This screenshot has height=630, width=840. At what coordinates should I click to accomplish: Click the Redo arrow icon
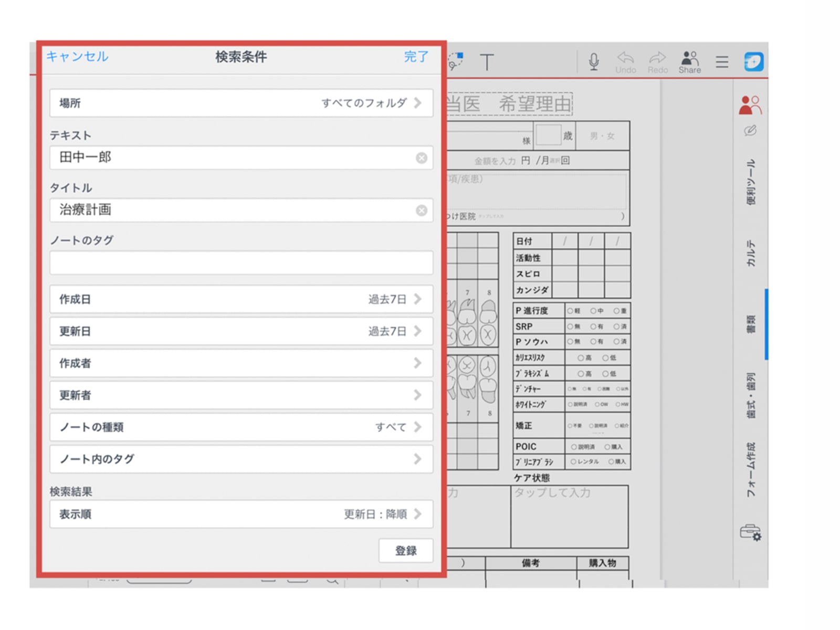pos(657,61)
